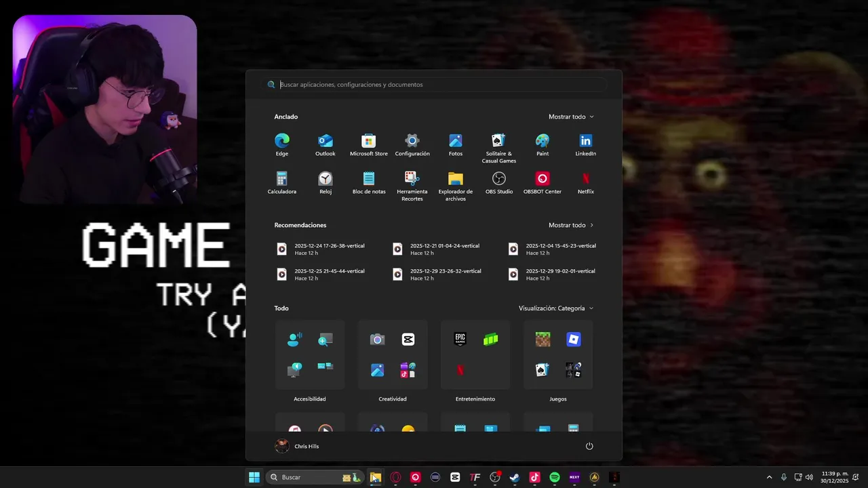Open Spotify from the taskbar
The width and height of the screenshot is (868, 488).
[555, 477]
